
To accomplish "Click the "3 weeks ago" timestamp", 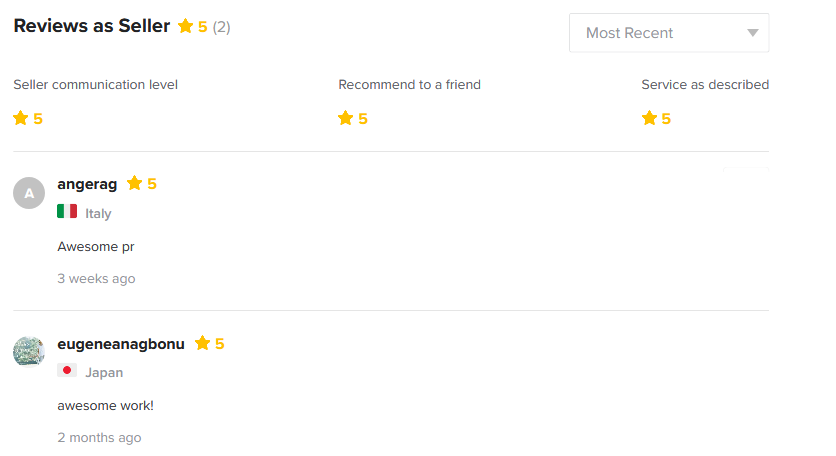I will point(96,278).
